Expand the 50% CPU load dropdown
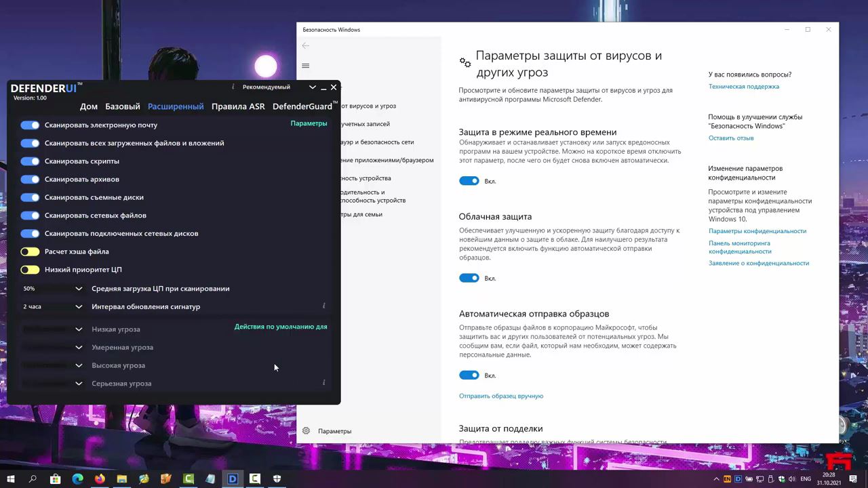The height and width of the screenshot is (488, 868). pos(79,289)
